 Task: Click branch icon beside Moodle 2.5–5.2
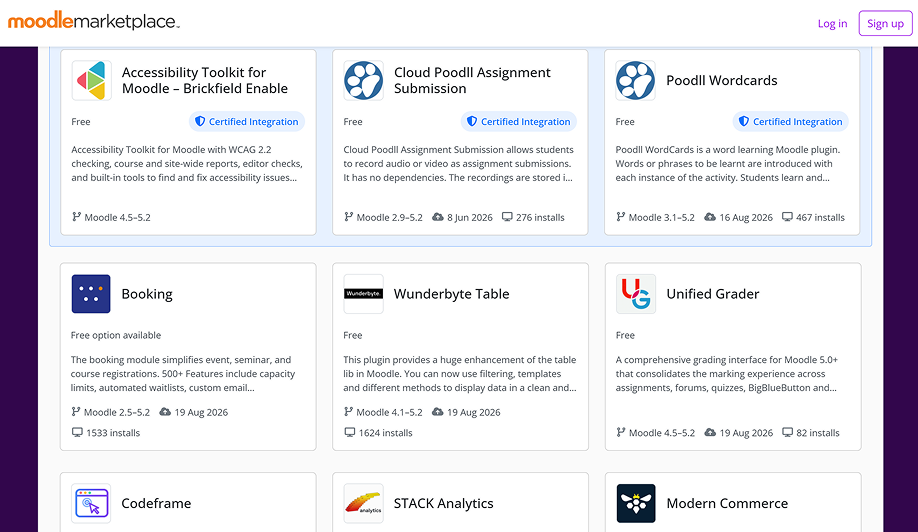[x=76, y=411]
